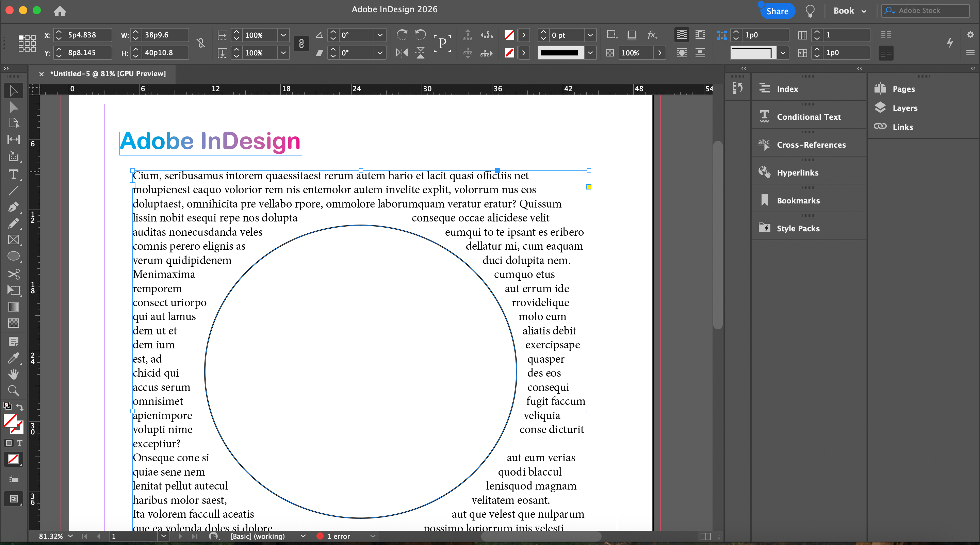Toggle formatting affects text button
The width and height of the screenshot is (980, 545).
19,443
